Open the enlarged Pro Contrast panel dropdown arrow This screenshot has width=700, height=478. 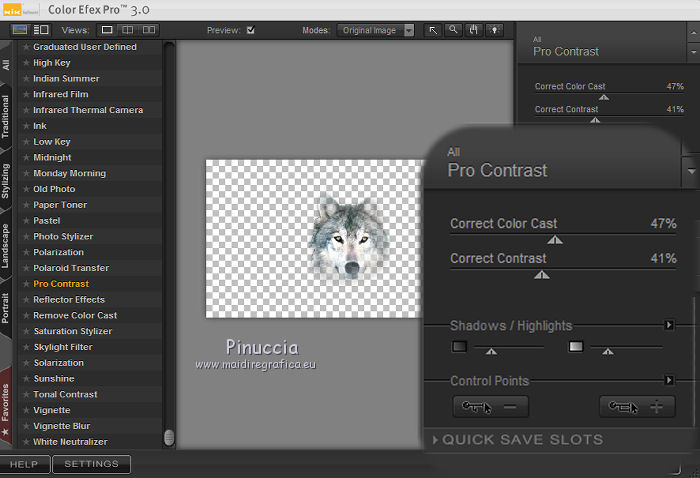[691, 171]
